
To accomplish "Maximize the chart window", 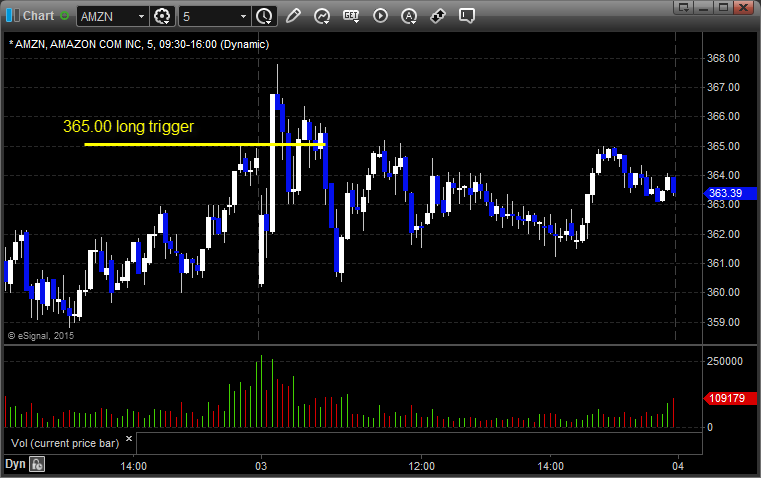I will [x=723, y=7].
